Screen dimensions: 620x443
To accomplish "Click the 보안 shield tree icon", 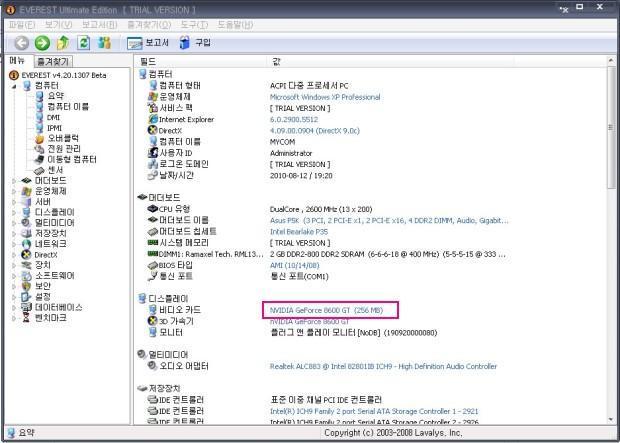I will click(26, 286).
